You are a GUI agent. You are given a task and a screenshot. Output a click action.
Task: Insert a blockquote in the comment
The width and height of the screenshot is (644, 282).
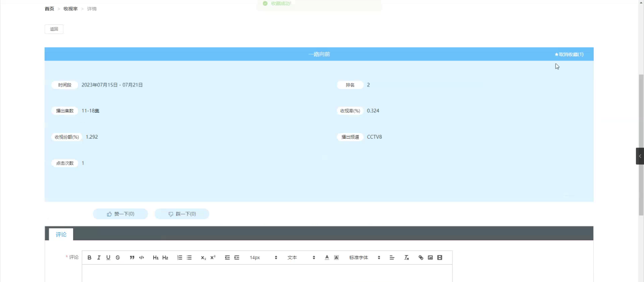pyautogui.click(x=132, y=258)
